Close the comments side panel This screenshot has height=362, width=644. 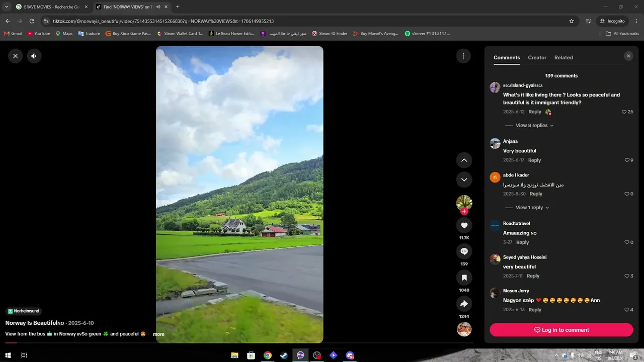point(628,56)
